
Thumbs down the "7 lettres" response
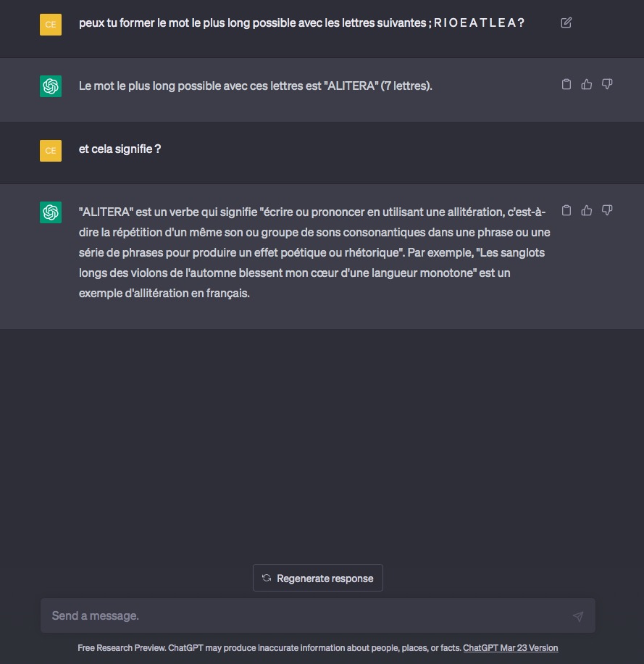[x=607, y=84]
